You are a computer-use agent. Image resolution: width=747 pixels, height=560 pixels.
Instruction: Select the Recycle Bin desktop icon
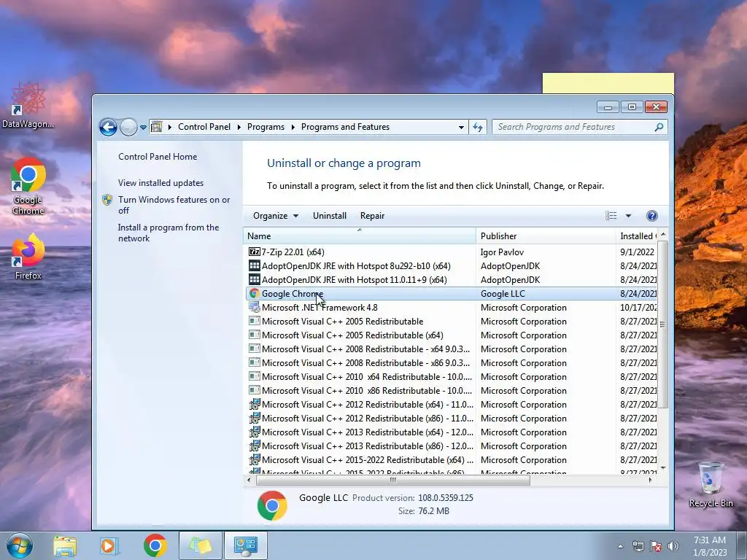point(711,484)
